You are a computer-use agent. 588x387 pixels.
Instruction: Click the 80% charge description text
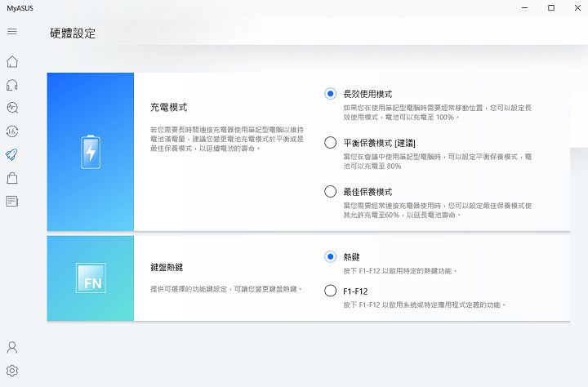coord(438,162)
